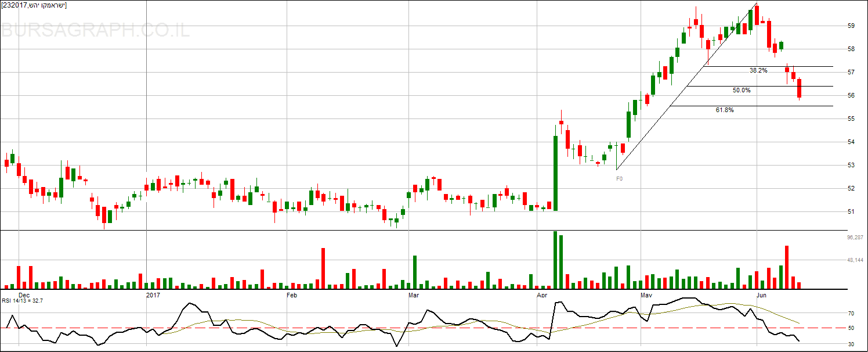Screen dimensions: 868x352
Task: Click the red dashed RSI 50 line
Action: tap(424, 328)
